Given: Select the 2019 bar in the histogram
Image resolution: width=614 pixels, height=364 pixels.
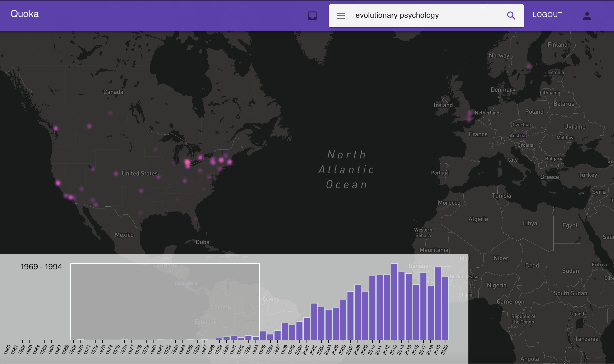Looking at the screenshot, I should click(x=438, y=304).
